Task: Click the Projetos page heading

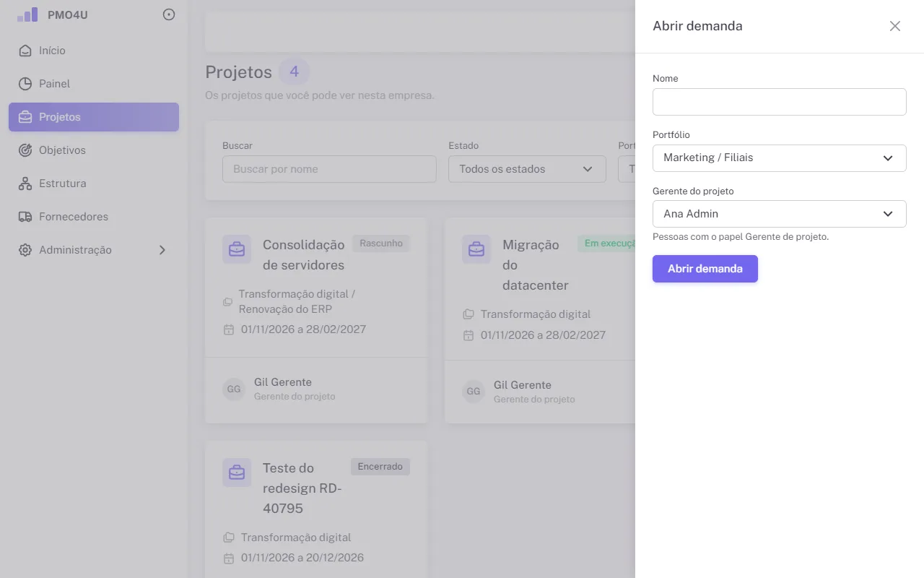Action: 238,72
